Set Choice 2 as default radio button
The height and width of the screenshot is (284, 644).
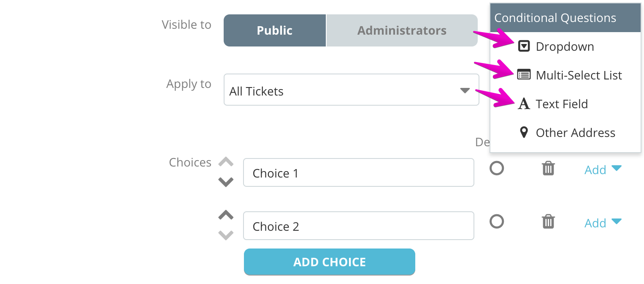(497, 221)
